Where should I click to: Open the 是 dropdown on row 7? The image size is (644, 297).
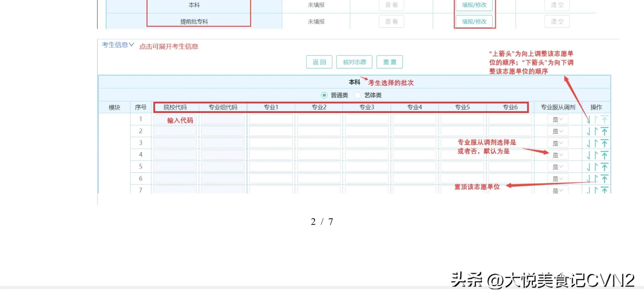(558, 190)
